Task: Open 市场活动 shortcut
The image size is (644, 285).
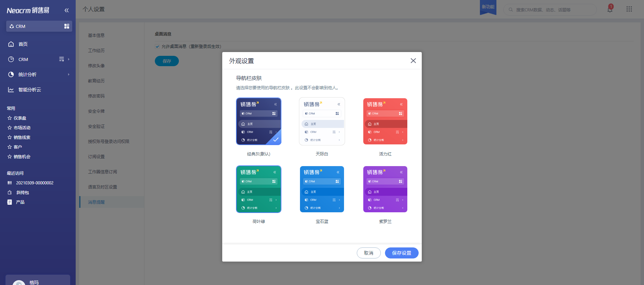Action: click(22, 128)
